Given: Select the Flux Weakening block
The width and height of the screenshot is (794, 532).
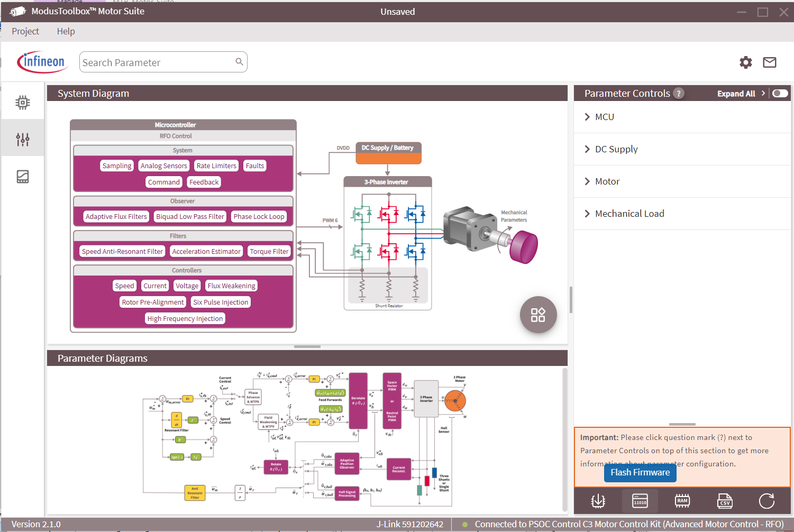Looking at the screenshot, I should click(x=232, y=286).
